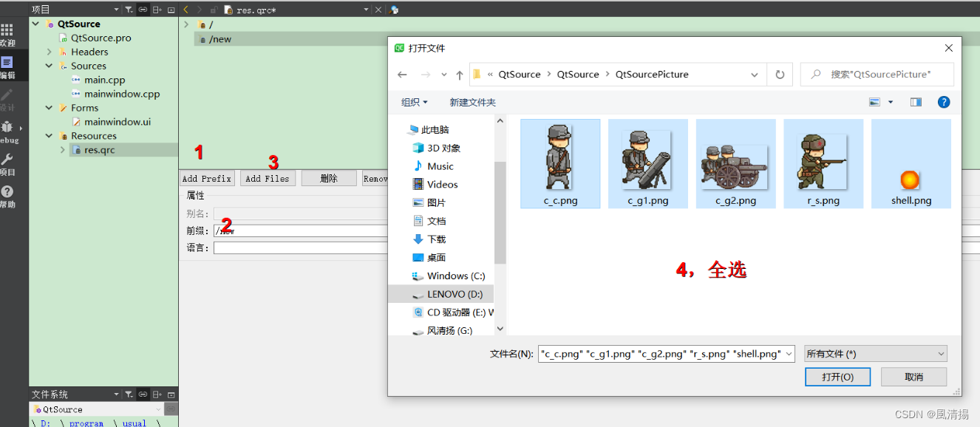980x427 pixels.
Task: Toggle the preview pane icon
Action: [916, 102]
